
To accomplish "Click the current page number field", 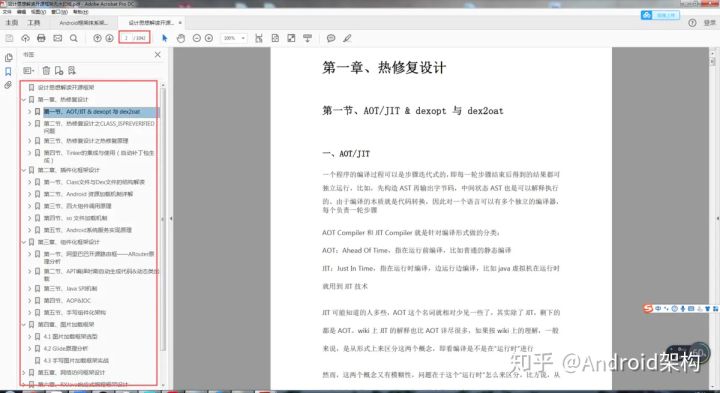I will click(126, 39).
